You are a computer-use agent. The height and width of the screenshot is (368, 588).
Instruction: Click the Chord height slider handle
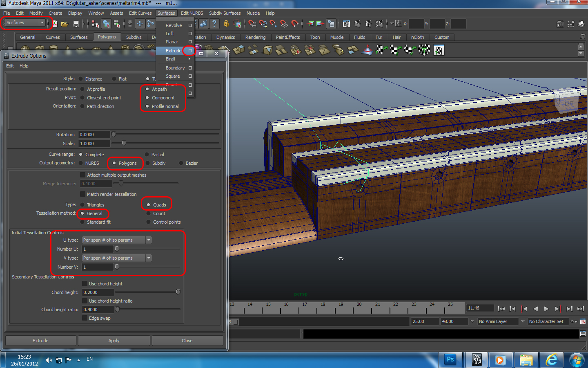coord(178,292)
